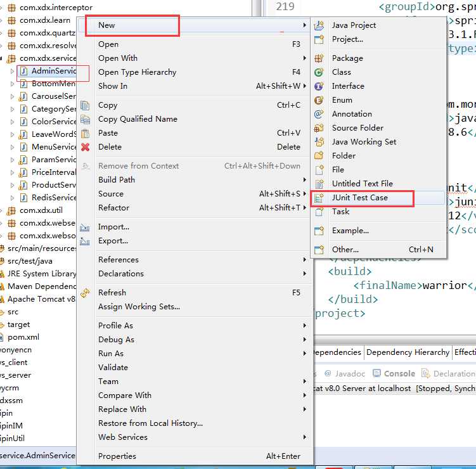Click the finalName warrior line in editor
This screenshot has height=469, width=476.
pyautogui.click(x=414, y=285)
